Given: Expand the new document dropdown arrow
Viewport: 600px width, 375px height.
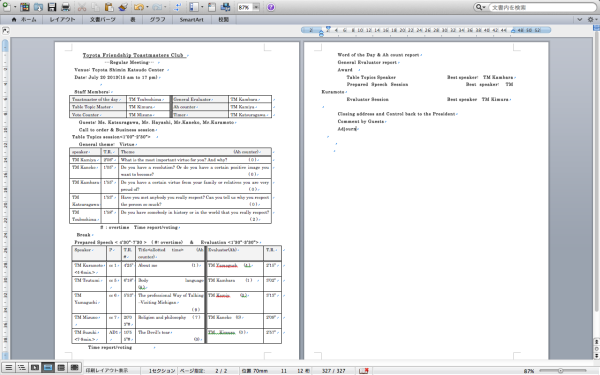Looking at the screenshot, I should pos(15,7).
